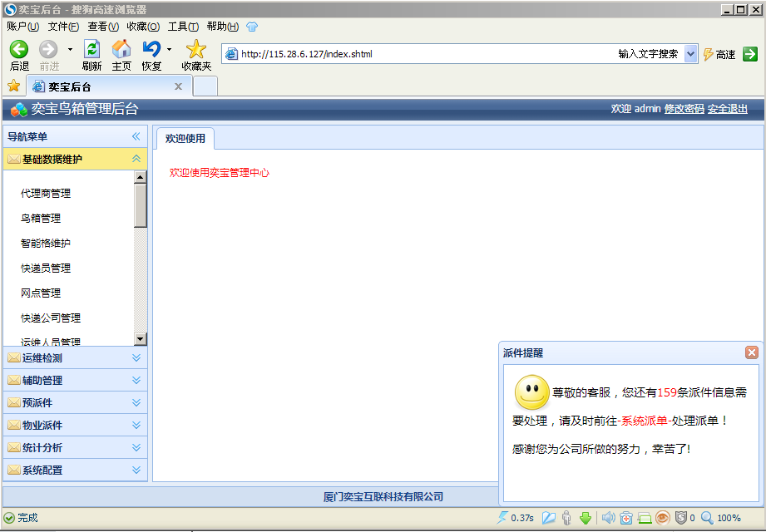Open the search engine dropdown in address bar
Screen dimensions: 766x532
[x=690, y=54]
